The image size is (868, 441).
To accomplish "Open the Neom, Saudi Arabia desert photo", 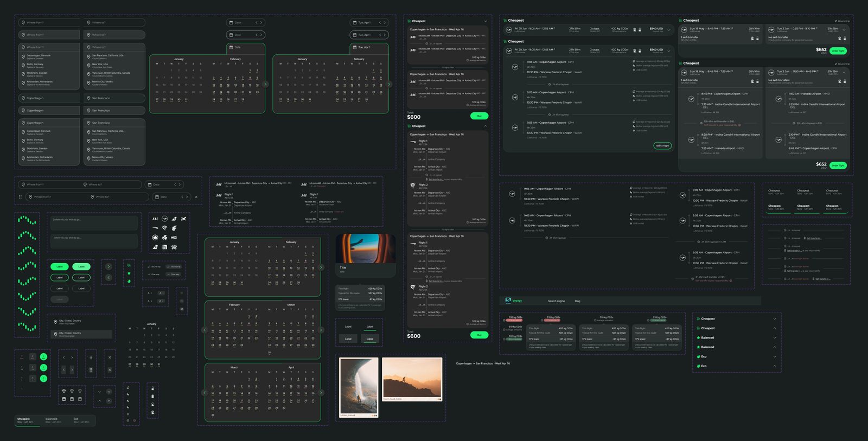I will (412, 379).
